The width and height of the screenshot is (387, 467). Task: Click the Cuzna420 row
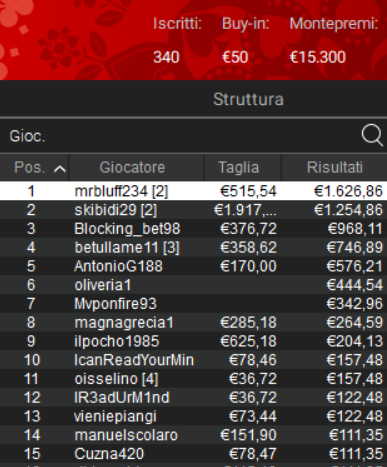193,454
